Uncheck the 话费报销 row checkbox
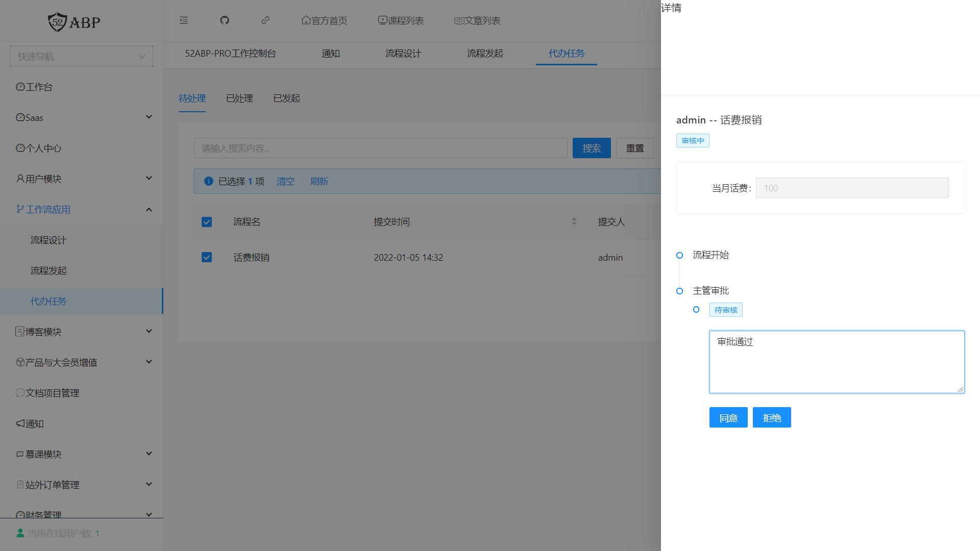The image size is (980, 551). (207, 257)
